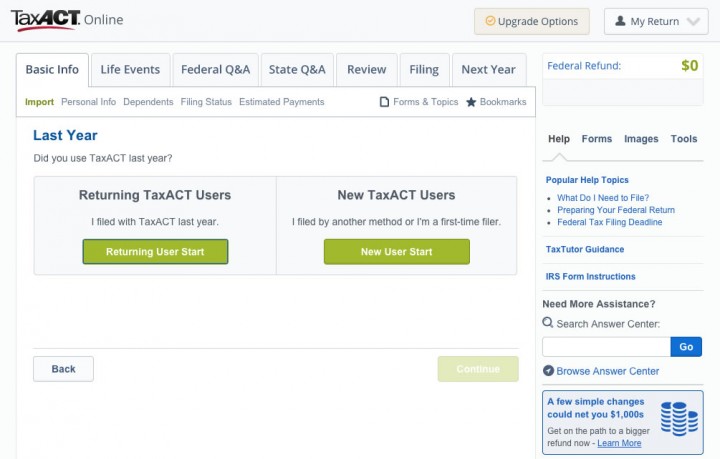Select the State Q&A tab

point(297,70)
